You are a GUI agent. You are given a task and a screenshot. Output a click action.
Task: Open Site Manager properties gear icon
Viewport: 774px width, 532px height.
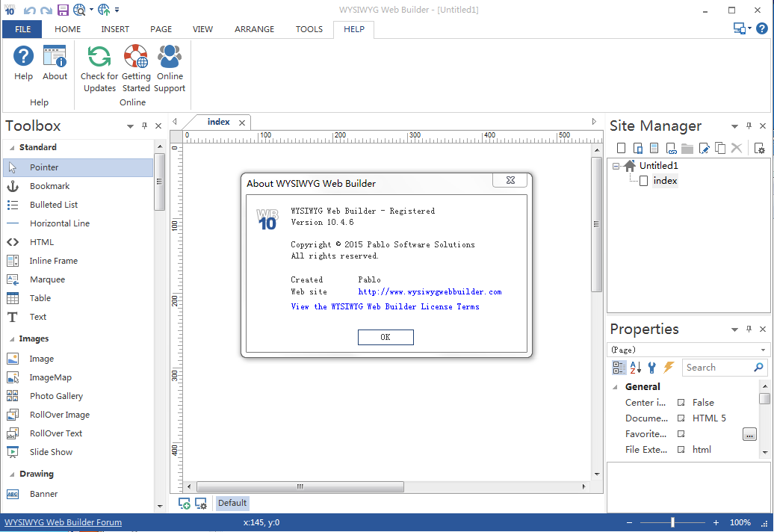(x=760, y=148)
